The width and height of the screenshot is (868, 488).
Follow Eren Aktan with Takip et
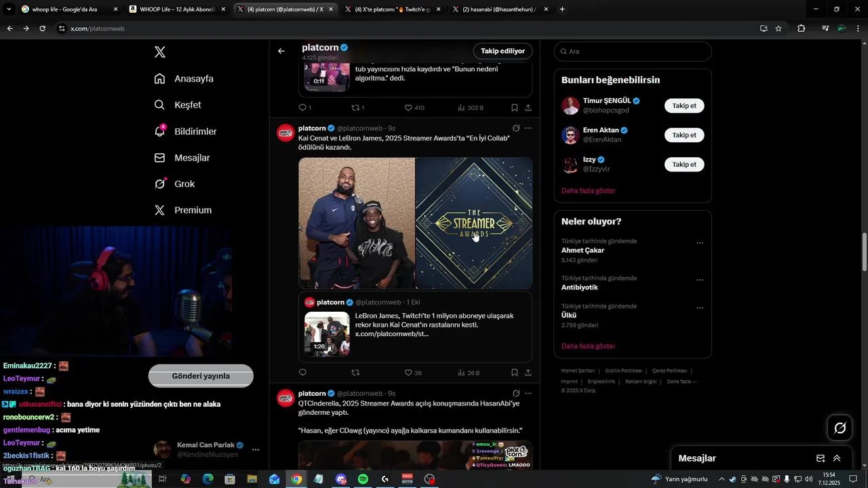click(x=684, y=135)
